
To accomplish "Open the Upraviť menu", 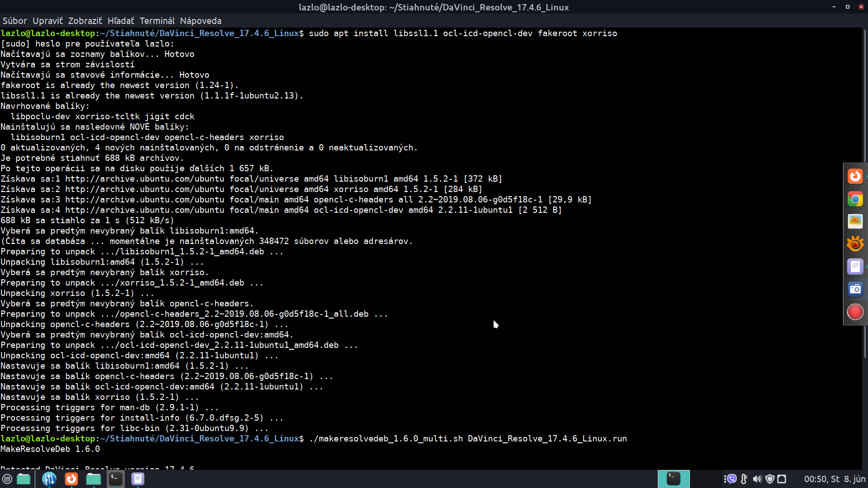I will [x=47, y=21].
